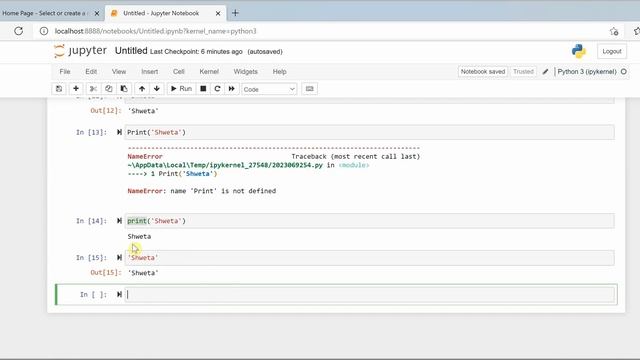Open the View menu
The image size is (640, 360).
point(119,71)
